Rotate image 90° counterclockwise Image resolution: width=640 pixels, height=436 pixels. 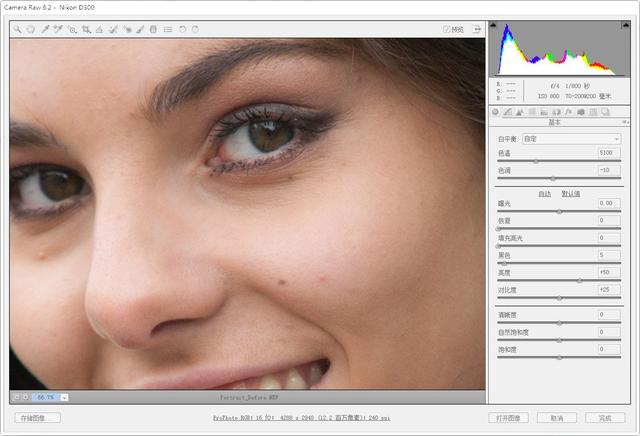182,29
